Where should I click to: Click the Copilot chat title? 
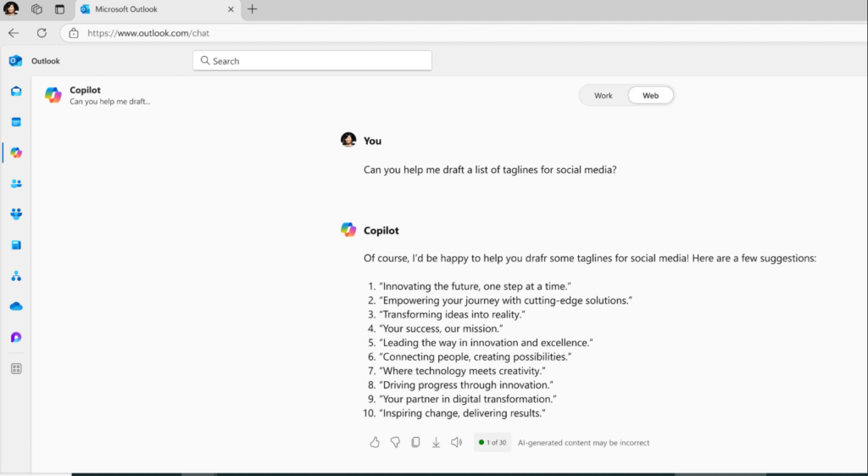pos(86,90)
